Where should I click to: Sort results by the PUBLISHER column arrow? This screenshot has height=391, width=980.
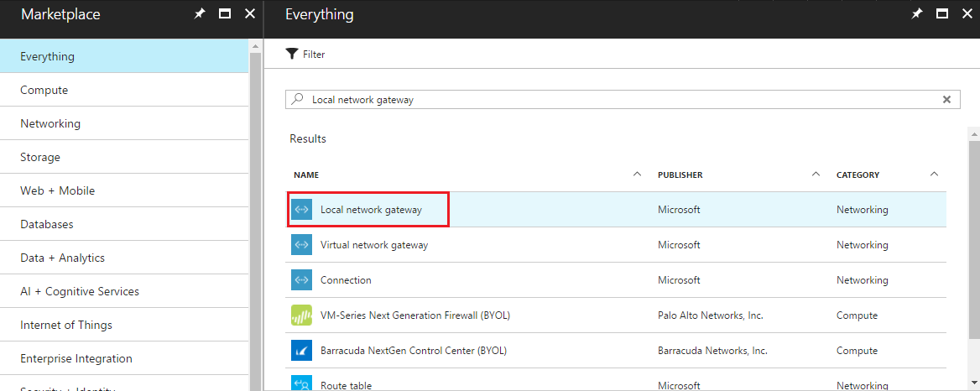click(x=816, y=175)
